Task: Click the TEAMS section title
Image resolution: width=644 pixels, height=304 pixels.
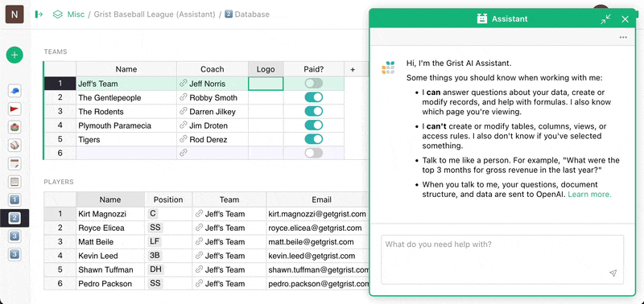Action: [x=56, y=51]
